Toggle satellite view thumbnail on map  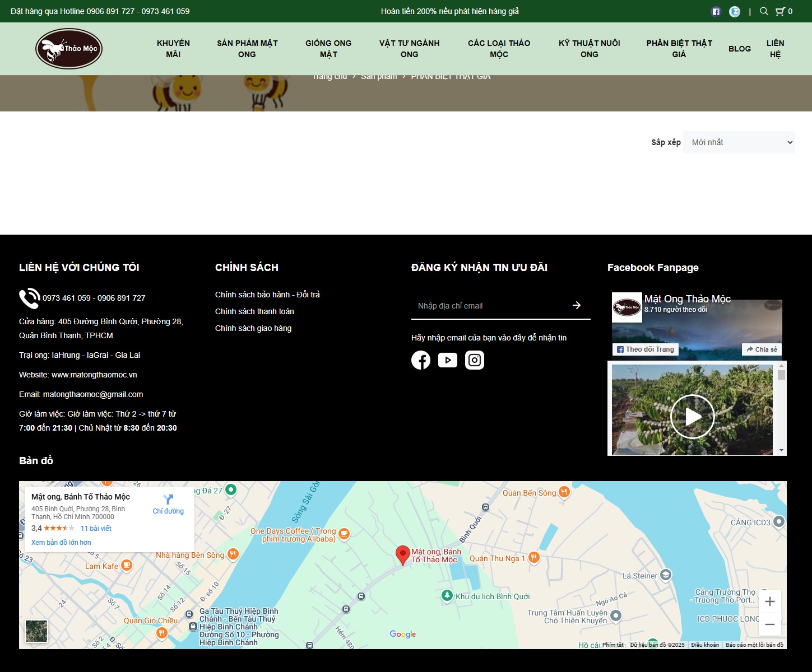[x=37, y=631]
